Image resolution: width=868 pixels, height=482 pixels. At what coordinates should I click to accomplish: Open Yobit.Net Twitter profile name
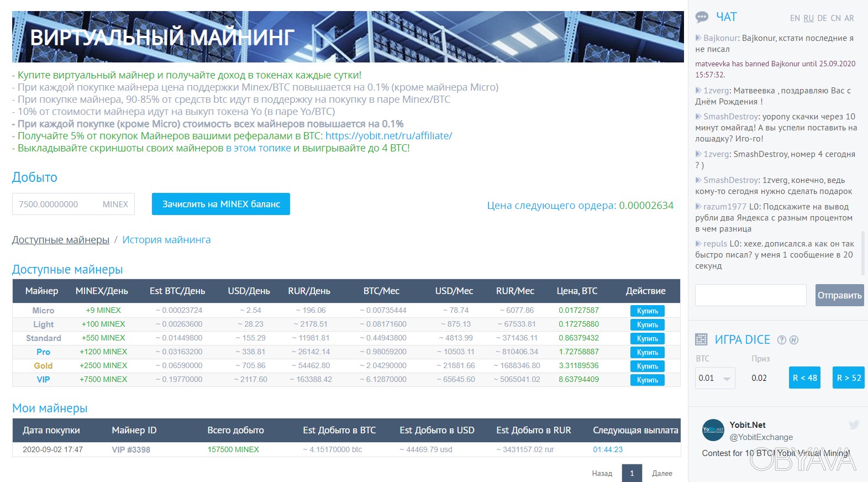pyautogui.click(x=748, y=425)
